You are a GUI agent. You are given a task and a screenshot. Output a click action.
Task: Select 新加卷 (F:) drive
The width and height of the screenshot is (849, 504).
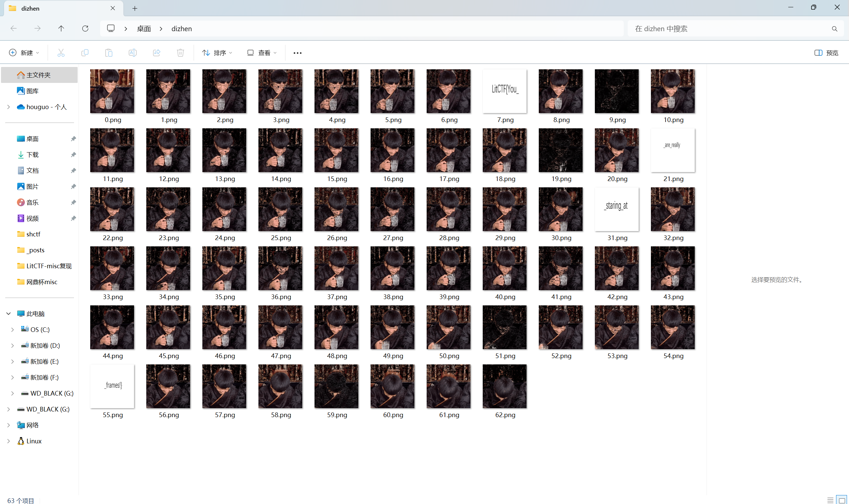(x=39, y=377)
